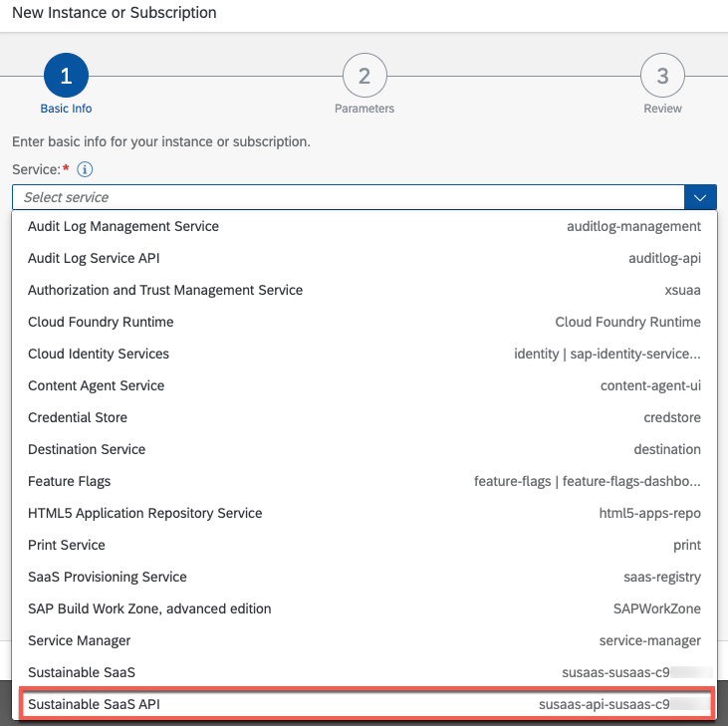Open the Select service dropdown arrow
The width and height of the screenshot is (728, 726).
700,197
